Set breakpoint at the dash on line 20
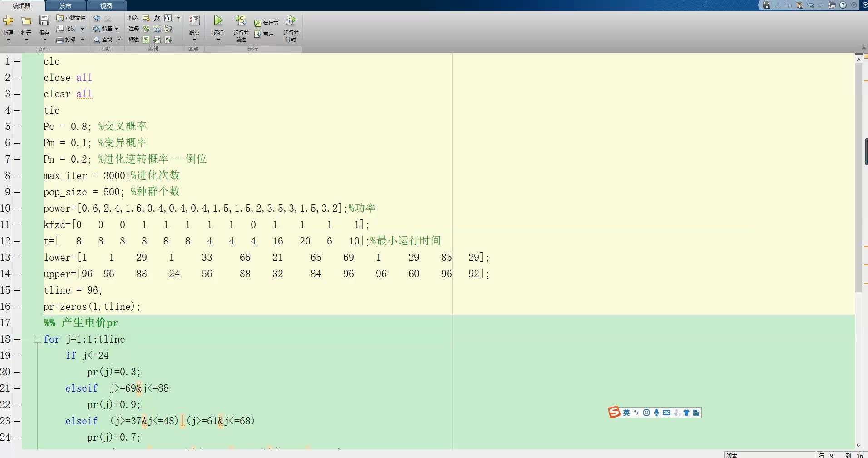The image size is (868, 458). (x=17, y=372)
